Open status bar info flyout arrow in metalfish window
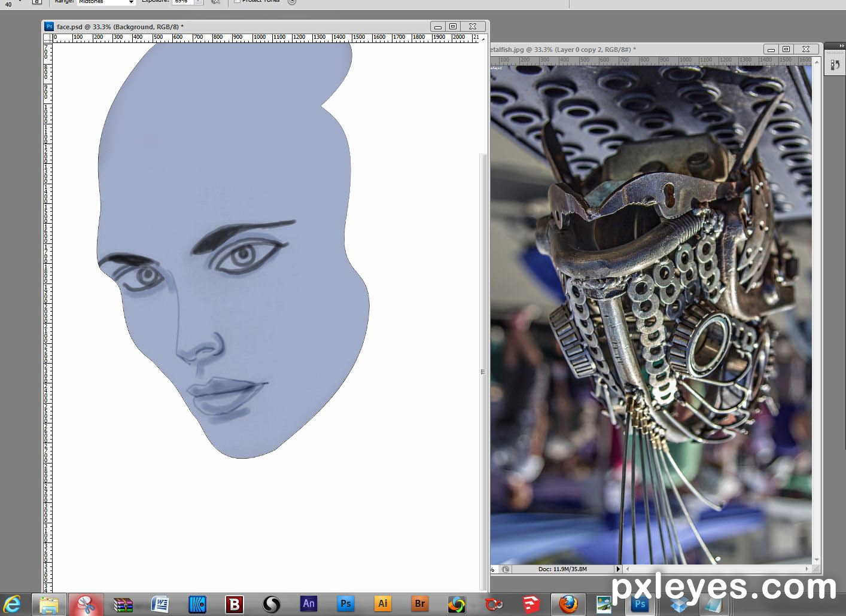This screenshot has width=846, height=616. coord(618,569)
